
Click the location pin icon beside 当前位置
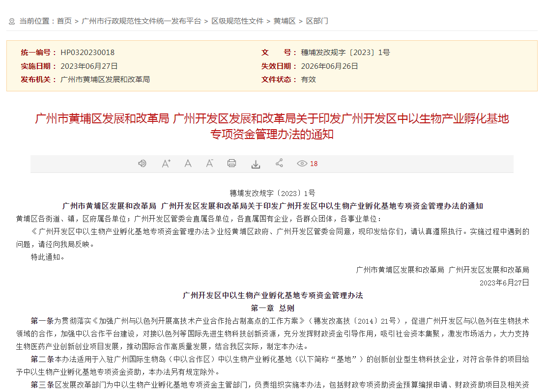12,21
